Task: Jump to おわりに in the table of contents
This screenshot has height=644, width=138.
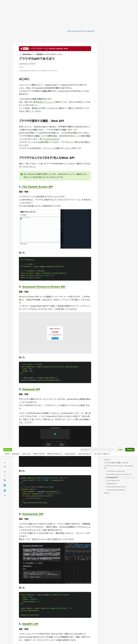Action: pyautogui.click(x=107, y=493)
